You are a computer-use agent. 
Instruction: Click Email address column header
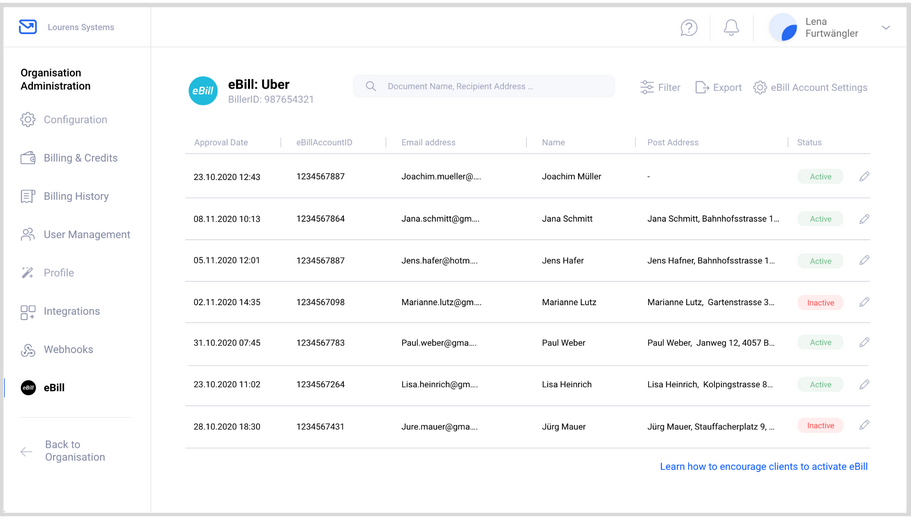428,142
